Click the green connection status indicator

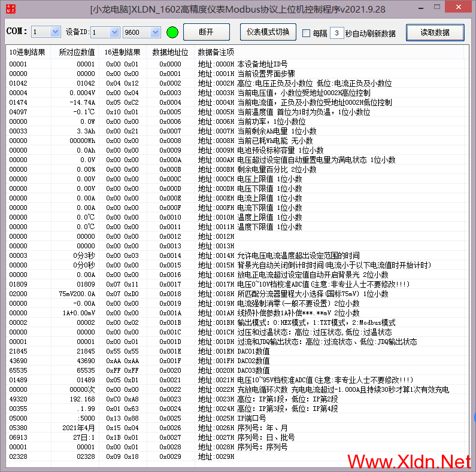point(172,32)
